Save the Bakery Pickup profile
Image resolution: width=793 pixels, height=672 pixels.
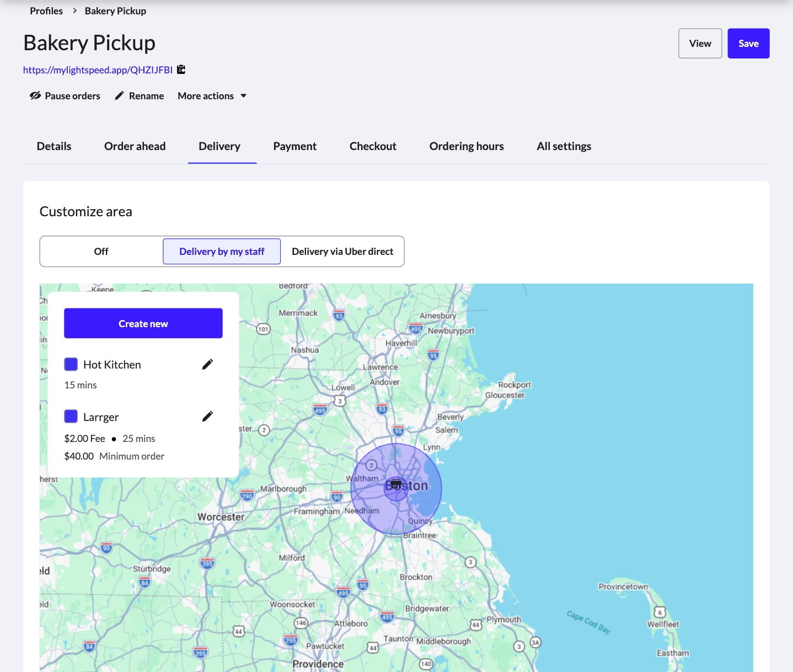tap(748, 43)
